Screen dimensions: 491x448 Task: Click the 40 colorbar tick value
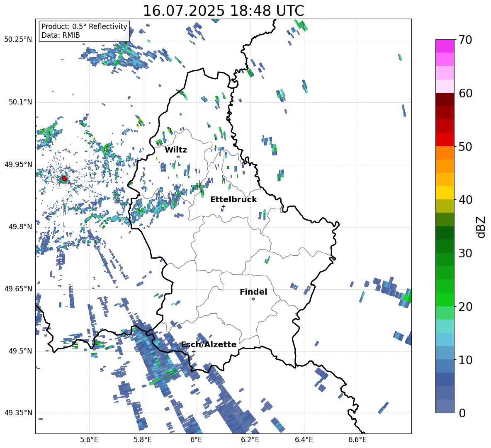[x=465, y=200]
